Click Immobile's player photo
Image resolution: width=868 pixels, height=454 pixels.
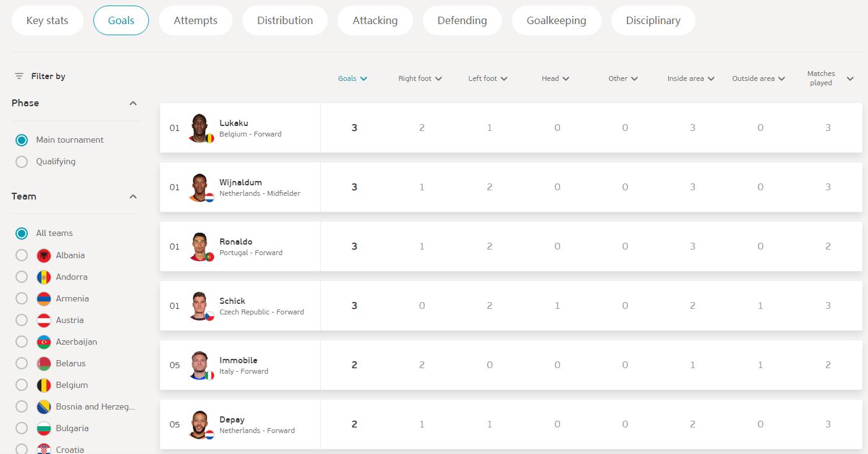tap(199, 365)
